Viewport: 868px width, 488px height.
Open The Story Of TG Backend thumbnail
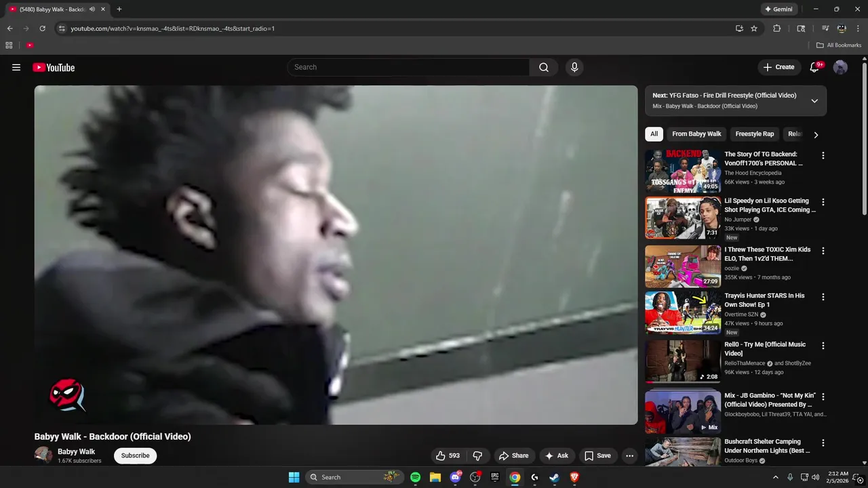(682, 171)
